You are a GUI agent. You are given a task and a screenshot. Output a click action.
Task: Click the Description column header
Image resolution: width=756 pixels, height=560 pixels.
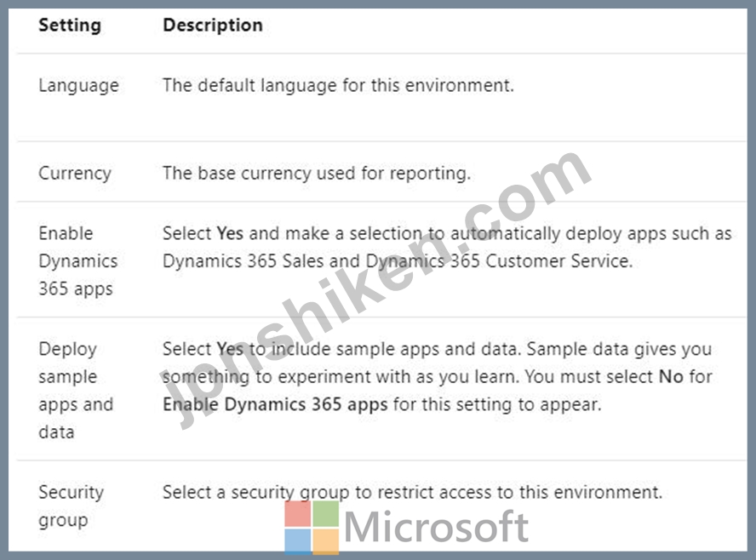pos(212,26)
